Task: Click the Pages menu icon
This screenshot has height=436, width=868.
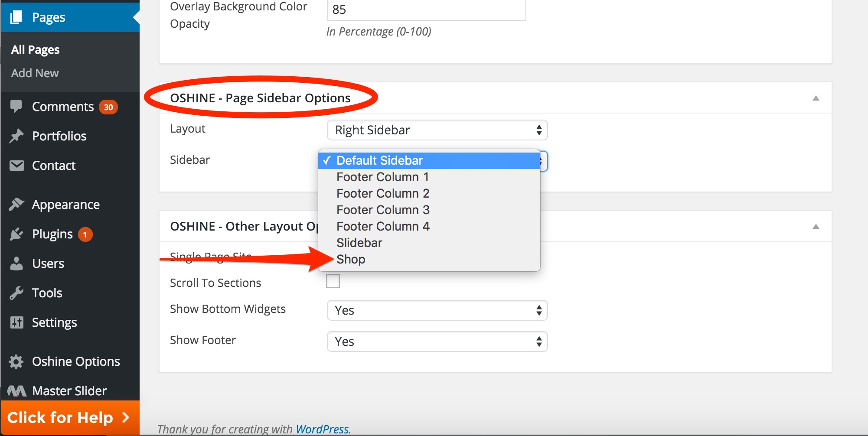Action: [16, 17]
